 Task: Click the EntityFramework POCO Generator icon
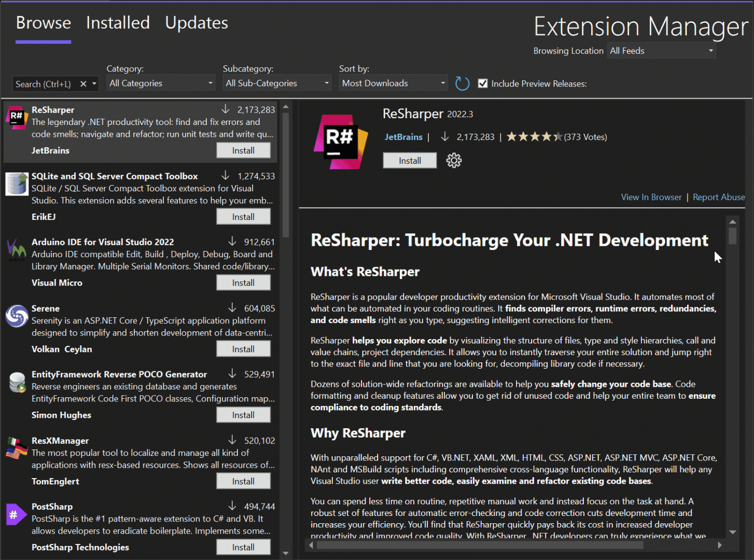(17, 382)
